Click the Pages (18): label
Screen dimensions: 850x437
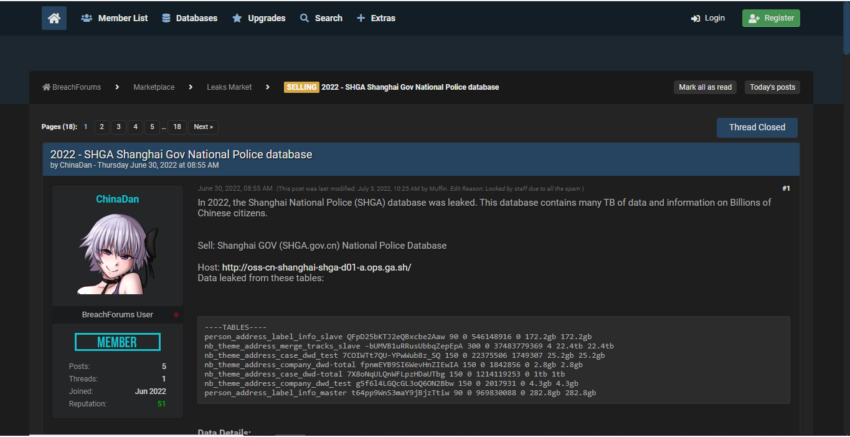coord(60,127)
